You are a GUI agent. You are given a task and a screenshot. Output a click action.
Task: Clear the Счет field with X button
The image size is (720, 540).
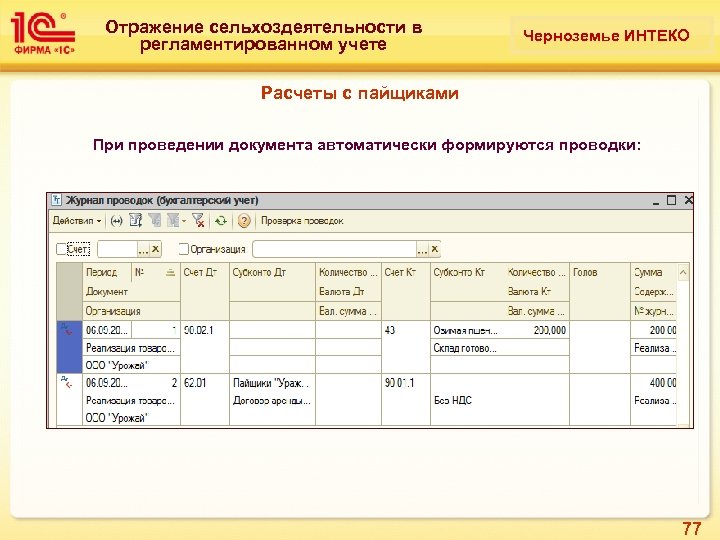(155, 249)
